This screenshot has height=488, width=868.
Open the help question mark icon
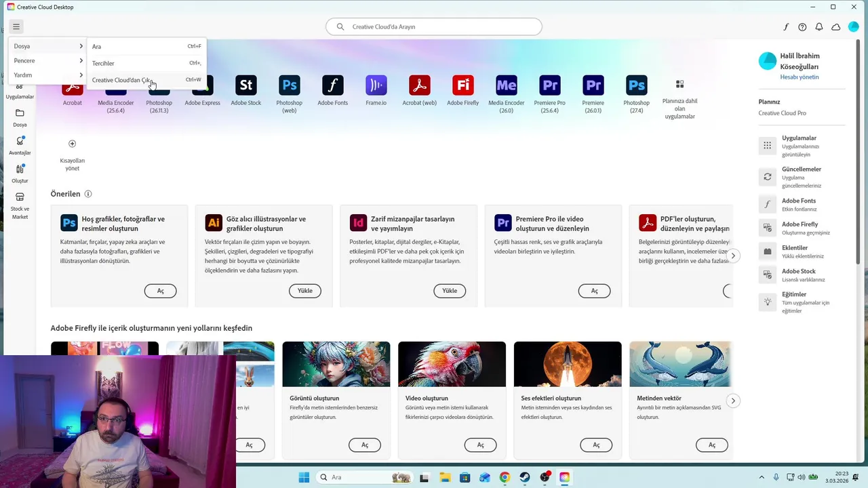[x=802, y=27]
